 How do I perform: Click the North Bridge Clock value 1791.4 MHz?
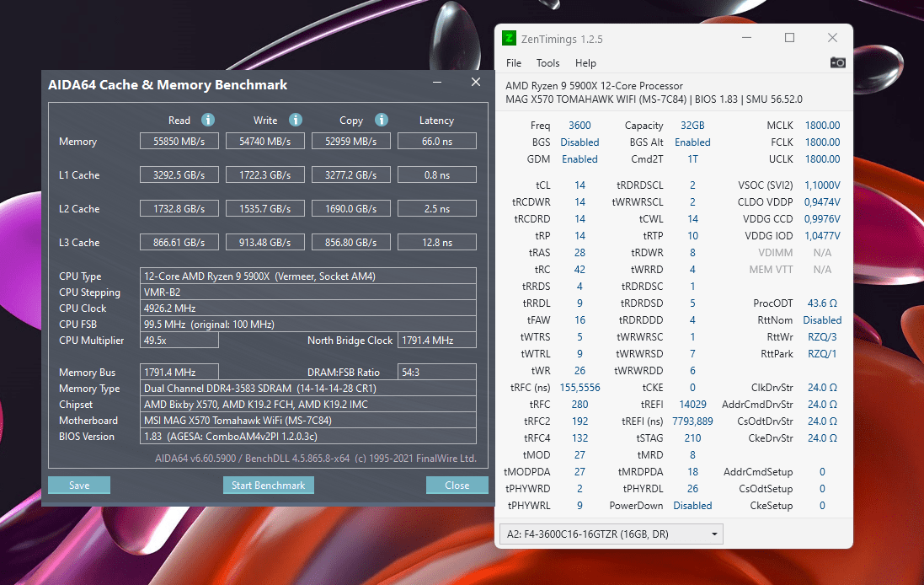(437, 341)
